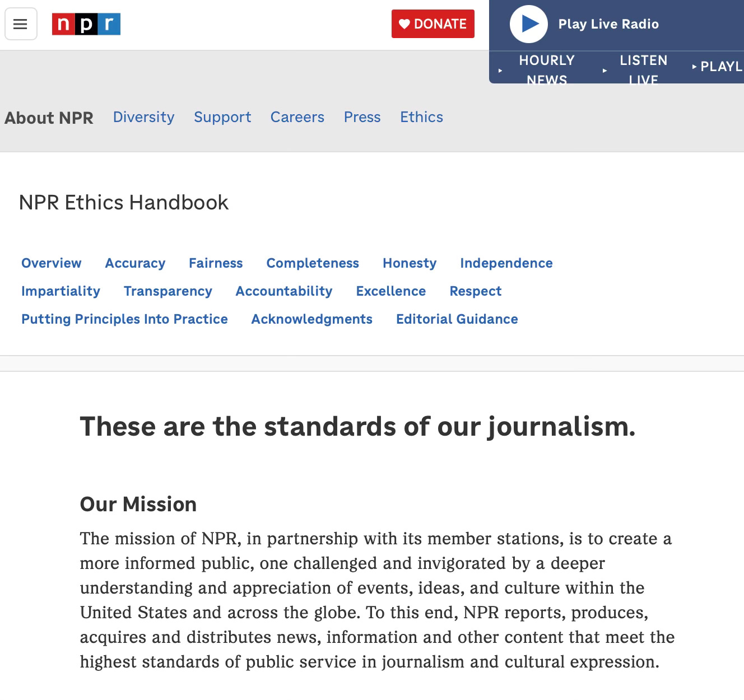The height and width of the screenshot is (700, 744).
Task: Open the Editorial Guidance section
Action: coord(457,319)
